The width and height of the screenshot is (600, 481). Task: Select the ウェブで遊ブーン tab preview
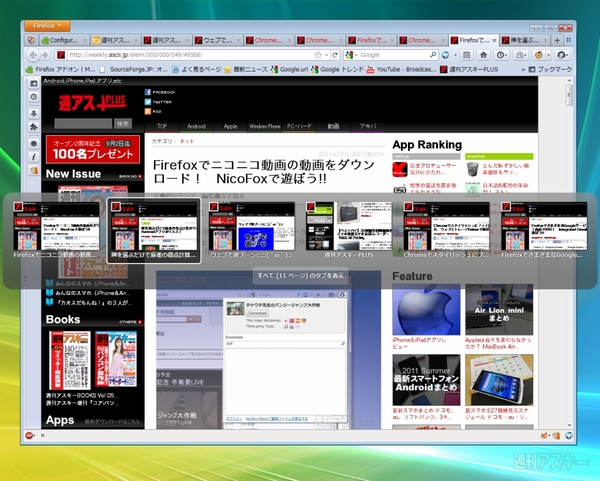(251, 230)
